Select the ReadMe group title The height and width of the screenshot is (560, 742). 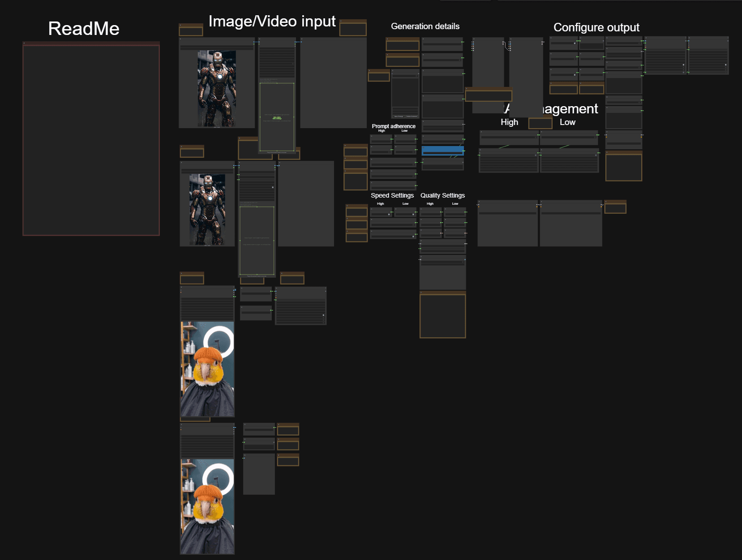coord(84,29)
